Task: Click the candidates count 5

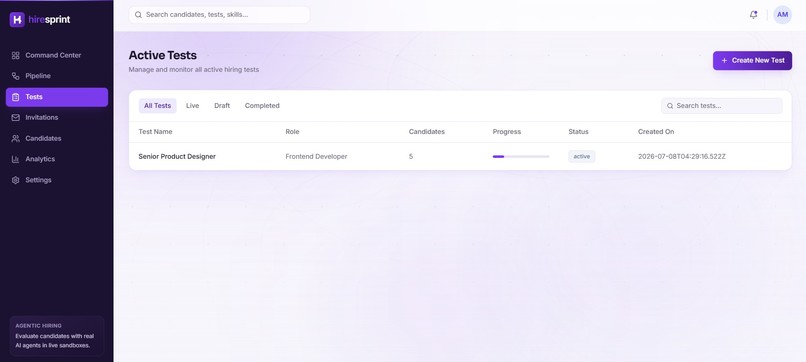Action: [x=411, y=156]
